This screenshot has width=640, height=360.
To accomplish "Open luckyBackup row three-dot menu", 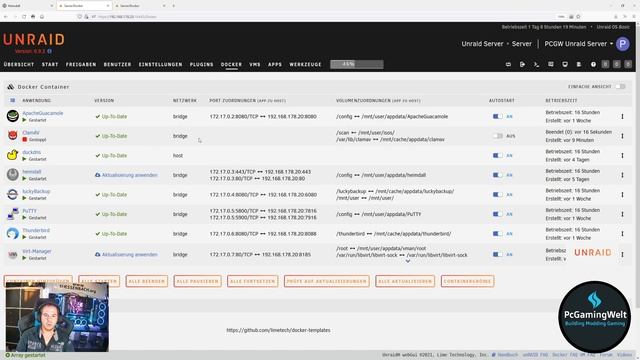I will tap(622, 194).
